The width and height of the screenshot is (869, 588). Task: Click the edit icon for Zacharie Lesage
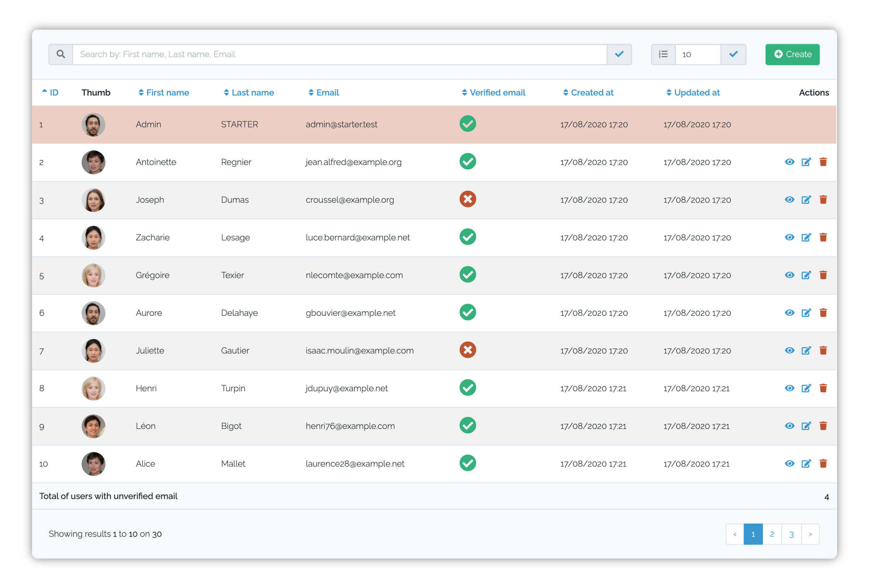click(806, 237)
